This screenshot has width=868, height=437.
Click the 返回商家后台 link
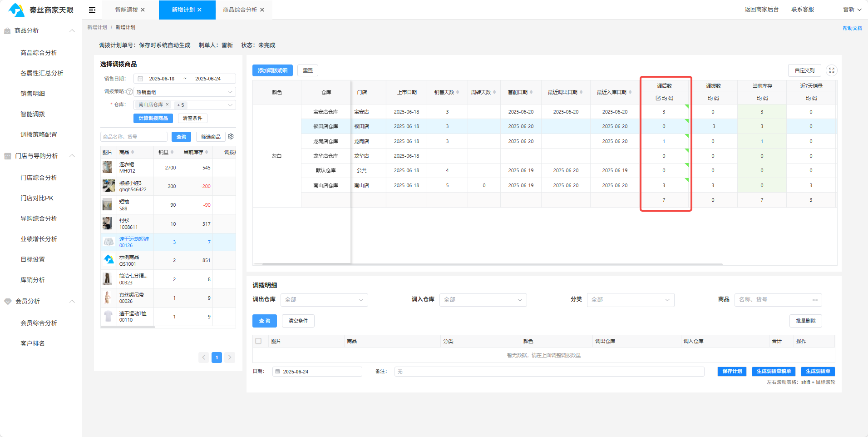click(761, 10)
